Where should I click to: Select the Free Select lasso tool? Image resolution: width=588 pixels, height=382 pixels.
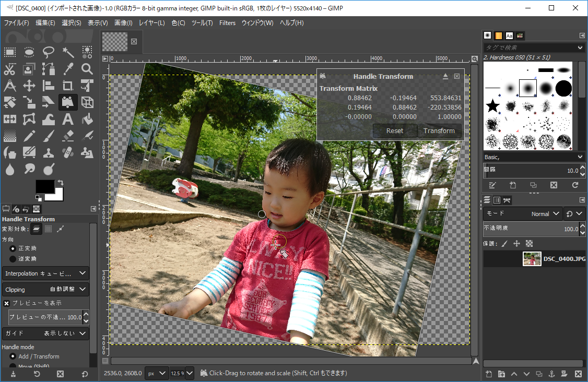pos(49,52)
